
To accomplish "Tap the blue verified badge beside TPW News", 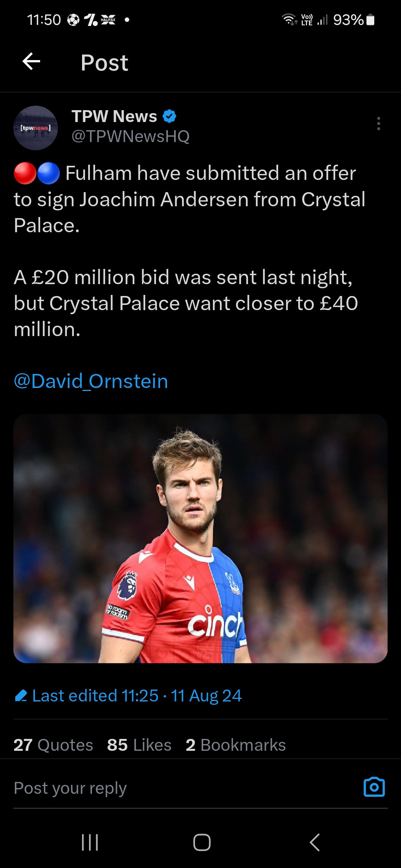I will pyautogui.click(x=169, y=116).
